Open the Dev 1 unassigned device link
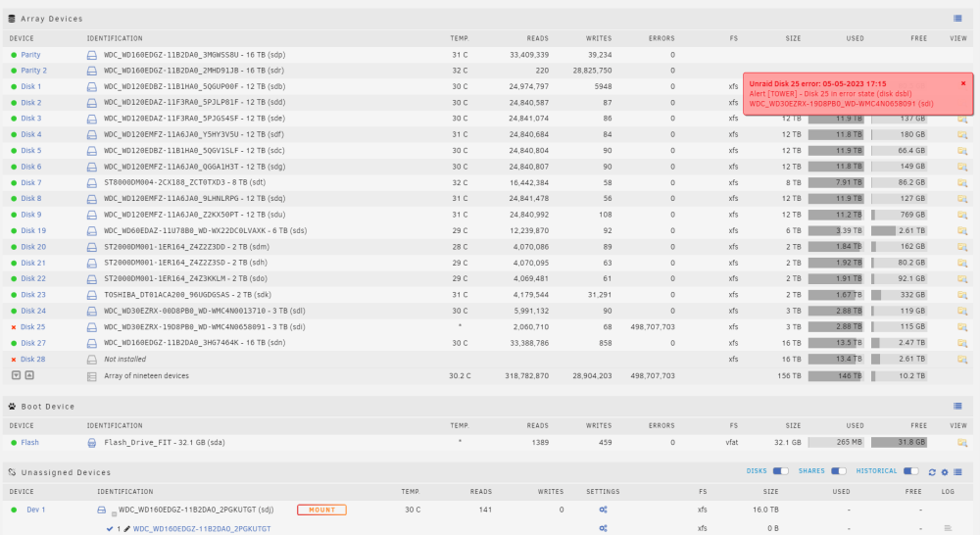Viewport: 980px width, 535px height. click(35, 510)
